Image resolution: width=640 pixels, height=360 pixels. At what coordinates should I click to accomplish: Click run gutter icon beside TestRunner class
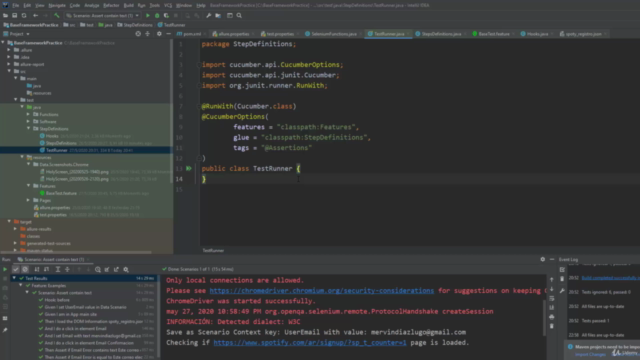(x=189, y=168)
